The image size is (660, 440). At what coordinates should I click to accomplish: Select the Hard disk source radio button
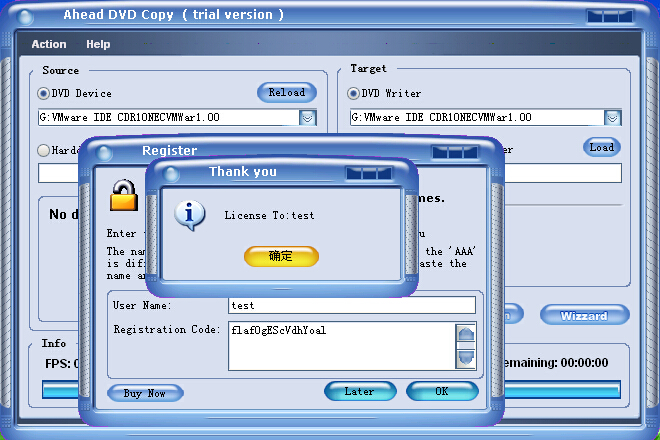[43, 150]
